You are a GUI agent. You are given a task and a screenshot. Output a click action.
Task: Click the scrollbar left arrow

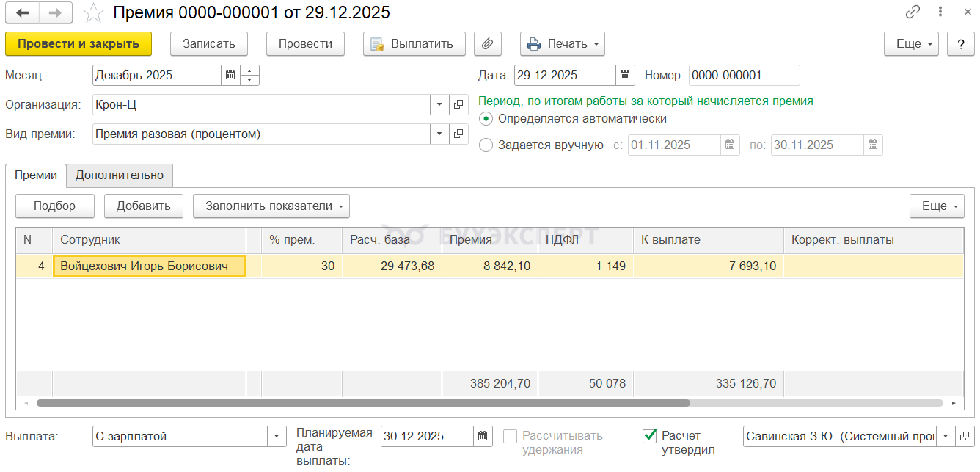point(26,403)
